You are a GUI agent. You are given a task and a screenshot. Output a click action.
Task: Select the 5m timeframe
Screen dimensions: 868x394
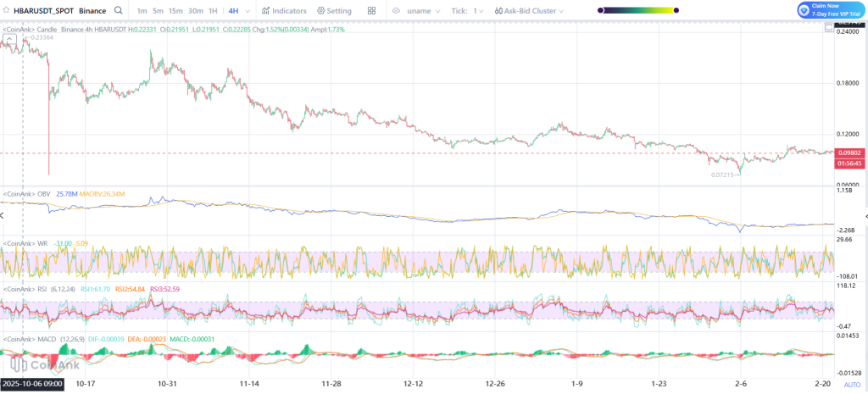coord(158,11)
